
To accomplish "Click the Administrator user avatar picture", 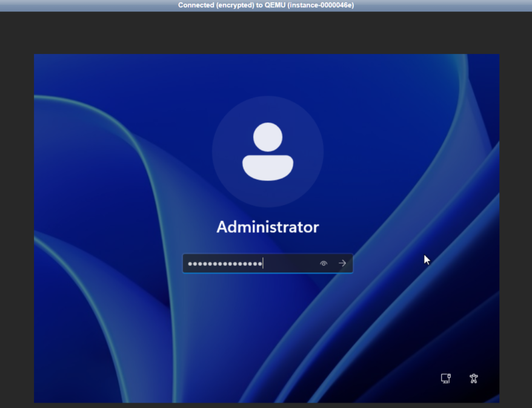I will click(268, 151).
